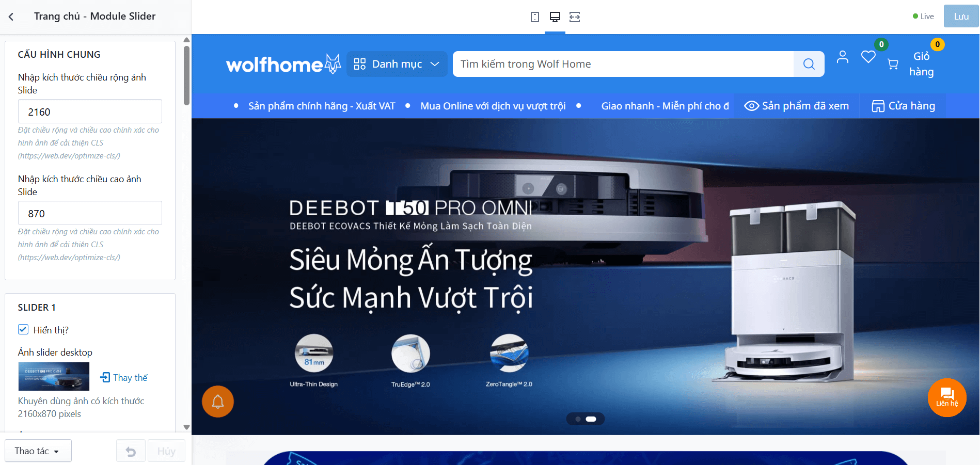Click the wolfhome logo

click(283, 64)
